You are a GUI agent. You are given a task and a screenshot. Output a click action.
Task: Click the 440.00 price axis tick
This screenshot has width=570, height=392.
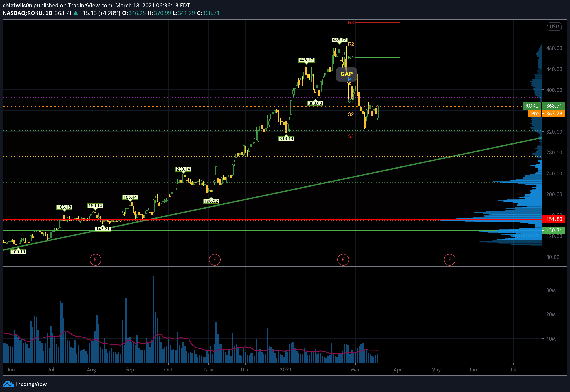[x=554, y=69]
